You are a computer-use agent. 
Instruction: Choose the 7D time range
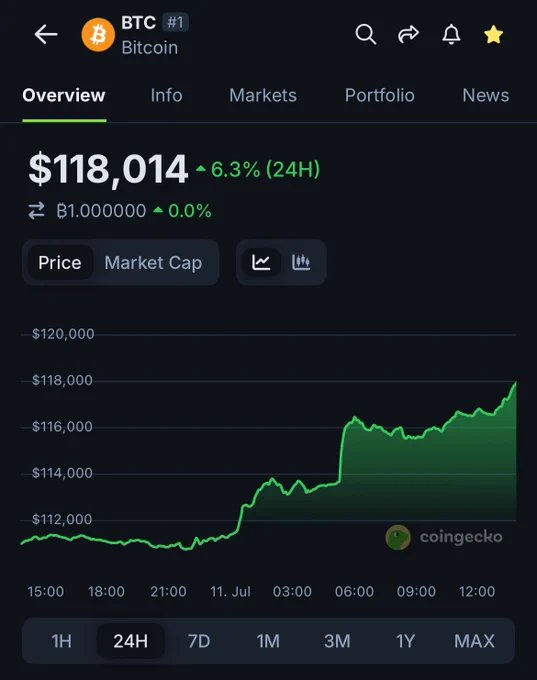coord(199,641)
